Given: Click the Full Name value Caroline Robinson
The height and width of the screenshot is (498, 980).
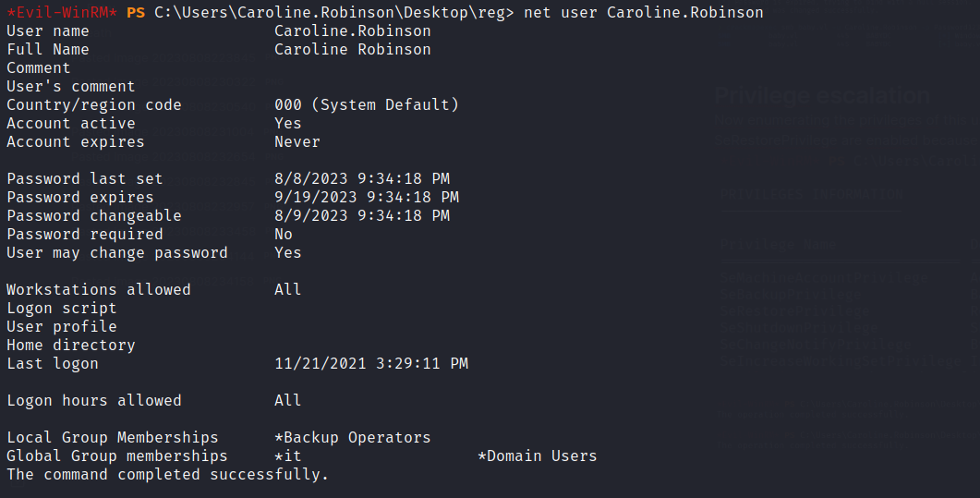Looking at the screenshot, I should pos(352,50).
